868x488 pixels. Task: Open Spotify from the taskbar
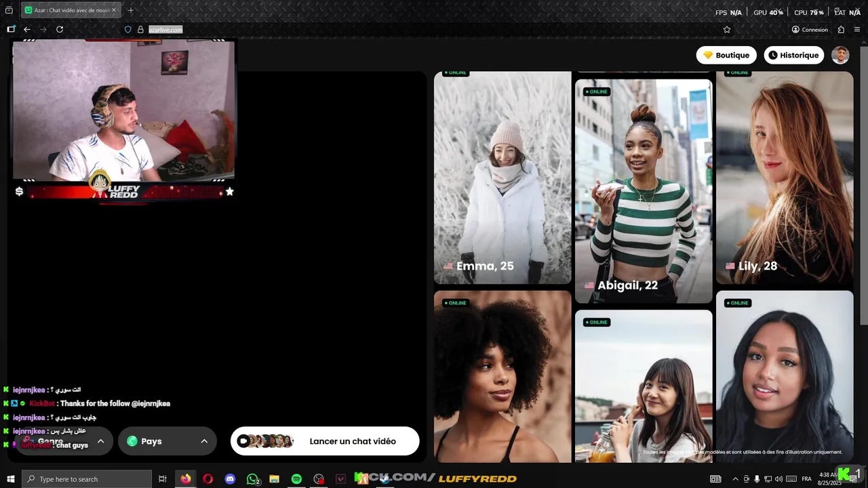click(296, 479)
